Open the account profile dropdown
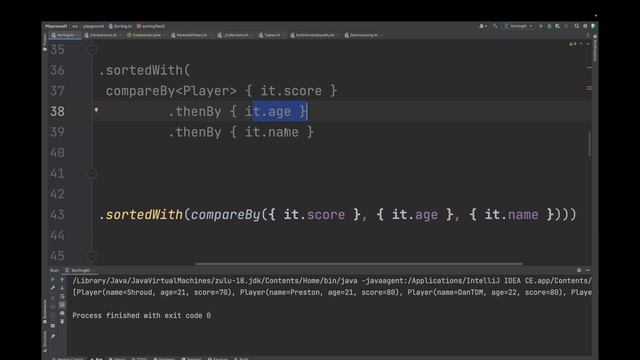640x360 pixels. coord(483,26)
